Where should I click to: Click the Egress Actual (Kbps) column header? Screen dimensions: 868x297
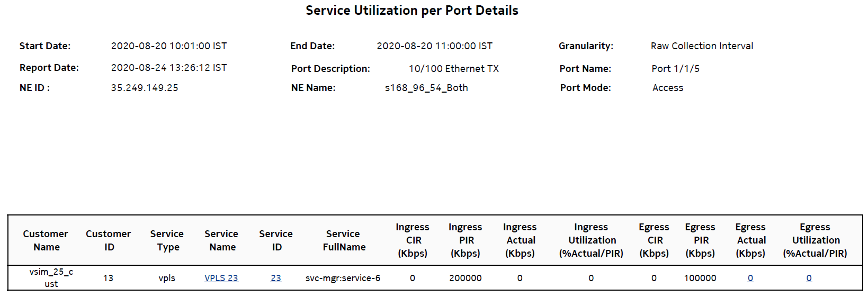pyautogui.click(x=750, y=240)
